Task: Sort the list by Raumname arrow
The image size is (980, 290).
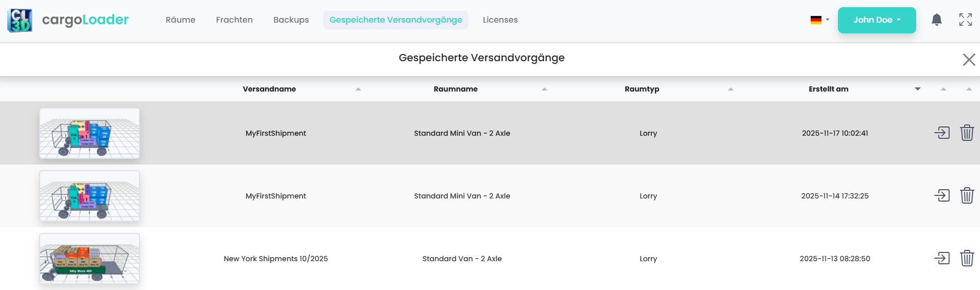Action: tap(545, 89)
